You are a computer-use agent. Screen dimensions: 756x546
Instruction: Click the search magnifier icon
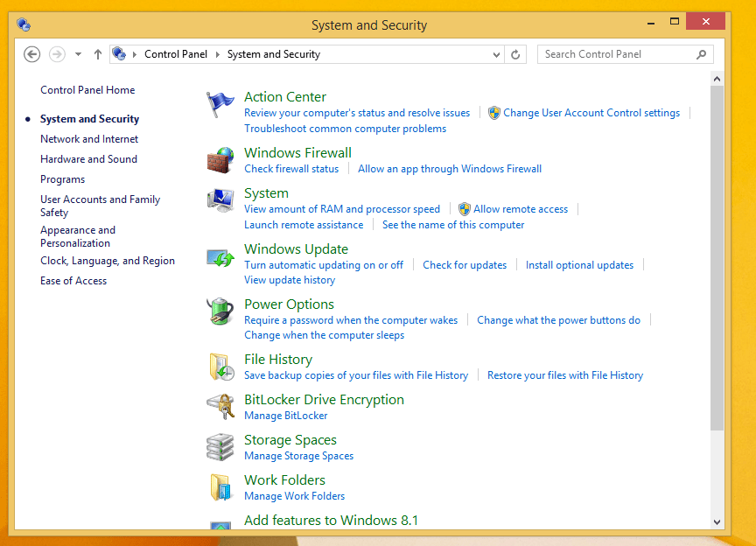702,54
